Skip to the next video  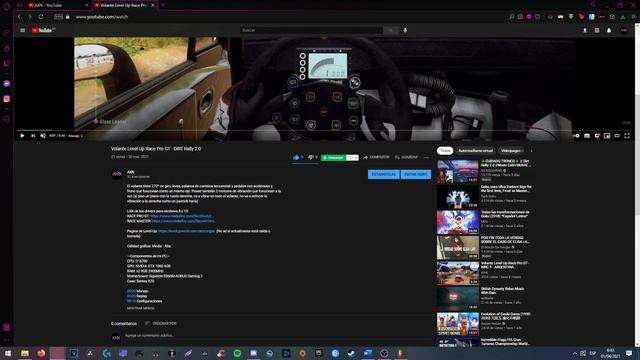[x=33, y=136]
